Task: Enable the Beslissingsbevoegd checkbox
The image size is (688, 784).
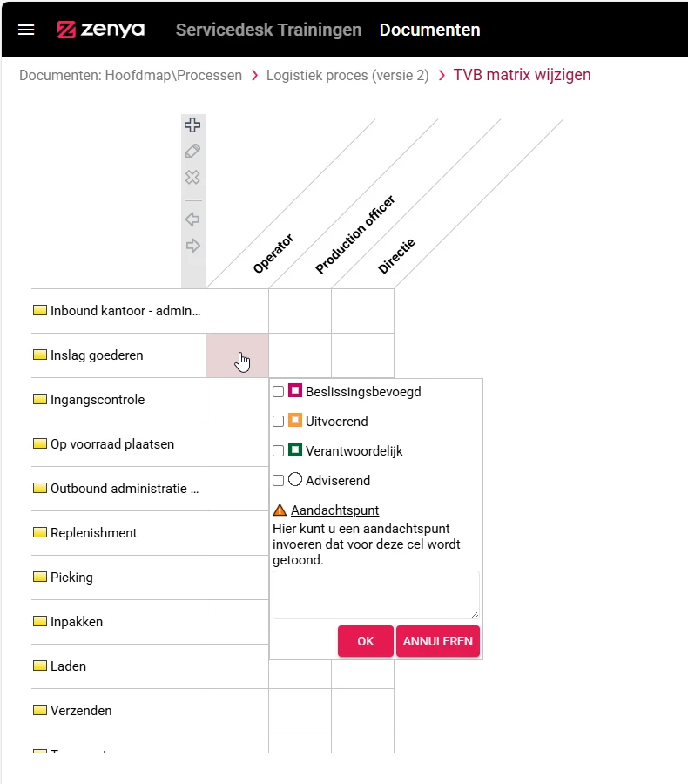Action: pyautogui.click(x=279, y=392)
